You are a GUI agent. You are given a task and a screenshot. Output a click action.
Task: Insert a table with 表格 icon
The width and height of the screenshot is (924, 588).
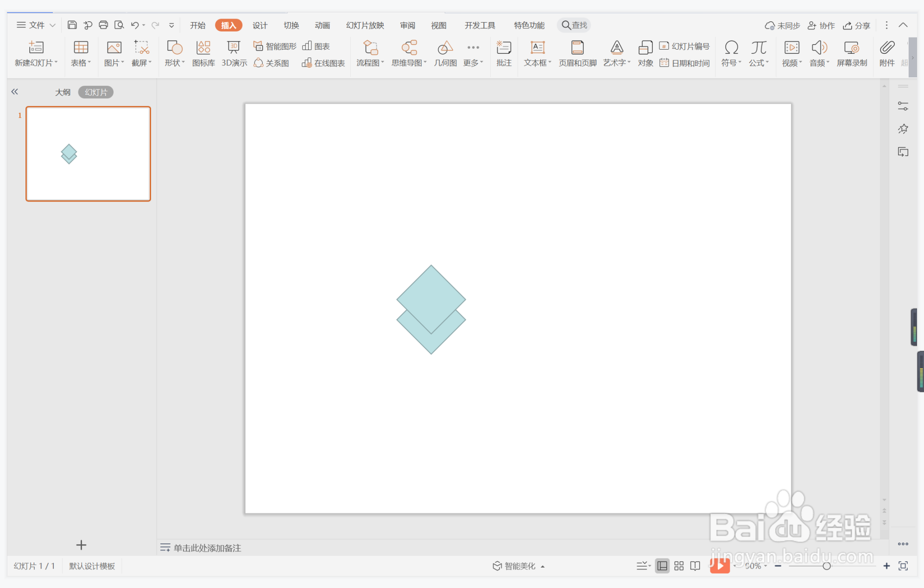[x=81, y=54]
